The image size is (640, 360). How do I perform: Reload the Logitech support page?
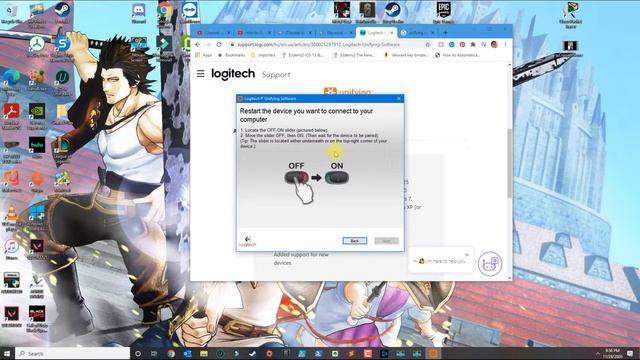tap(219, 44)
